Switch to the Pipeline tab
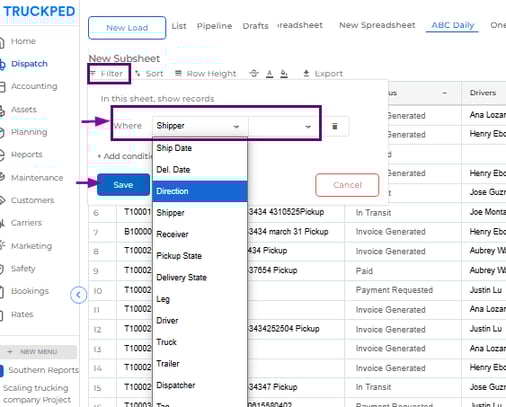506x407 pixels. pos(214,26)
